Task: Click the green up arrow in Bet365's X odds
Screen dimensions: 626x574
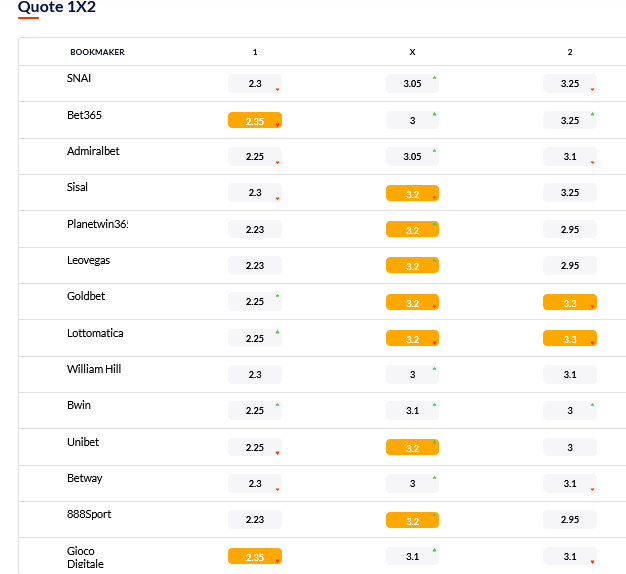Action: point(434,114)
